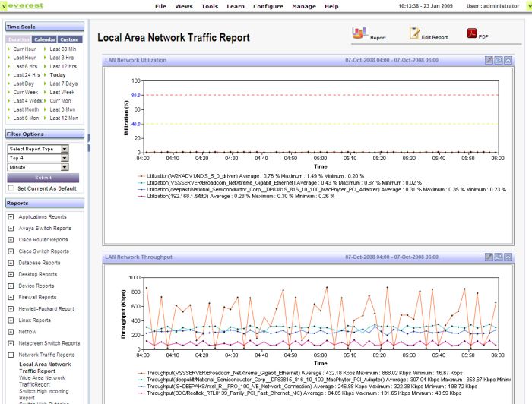532x404 pixels.
Task: Open the File menu
Action: tap(160, 6)
